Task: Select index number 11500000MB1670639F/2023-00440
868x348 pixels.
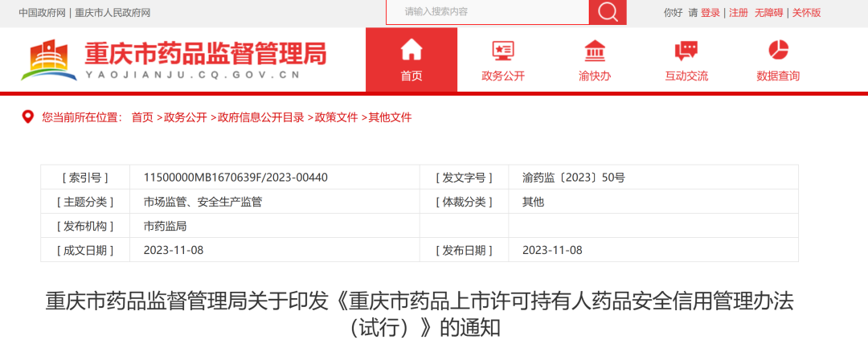Action: click(235, 178)
